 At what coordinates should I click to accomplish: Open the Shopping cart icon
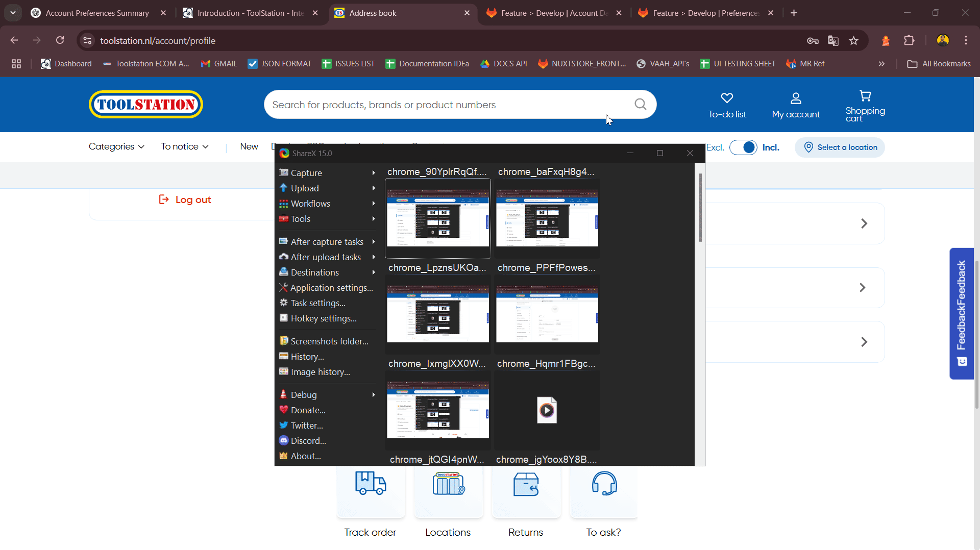click(865, 96)
